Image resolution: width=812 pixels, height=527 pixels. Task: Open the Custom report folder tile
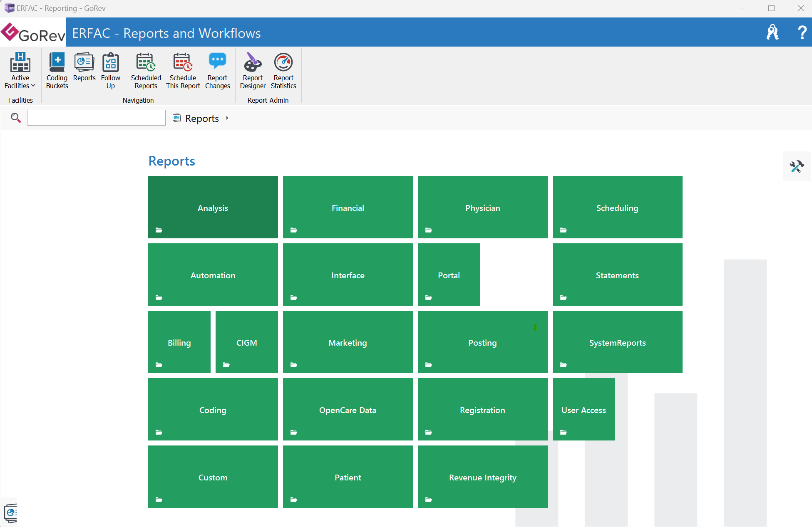tap(213, 477)
